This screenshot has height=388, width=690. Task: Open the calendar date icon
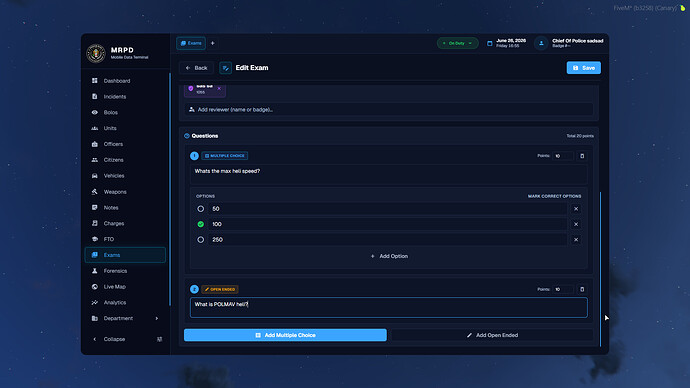click(x=489, y=43)
